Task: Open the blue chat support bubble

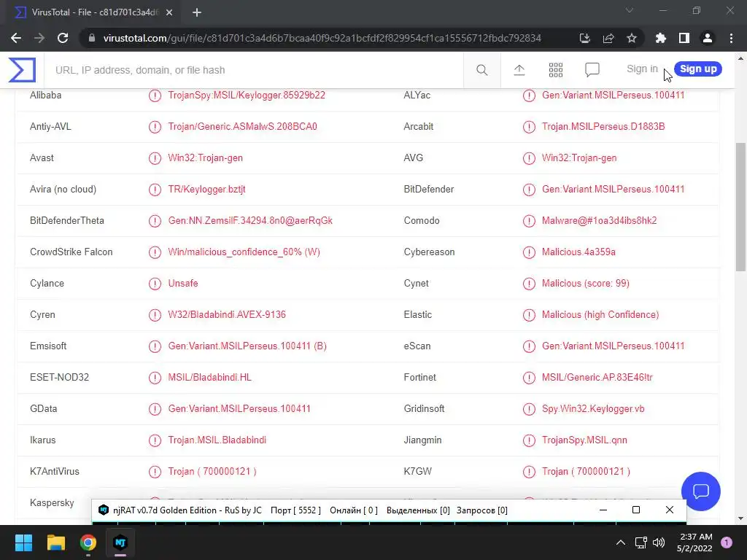Action: point(701,491)
